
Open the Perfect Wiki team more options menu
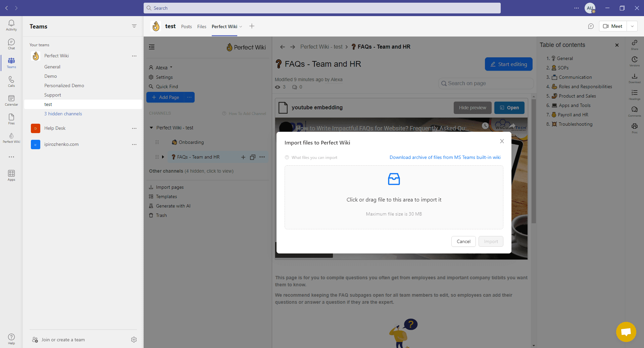tap(134, 56)
